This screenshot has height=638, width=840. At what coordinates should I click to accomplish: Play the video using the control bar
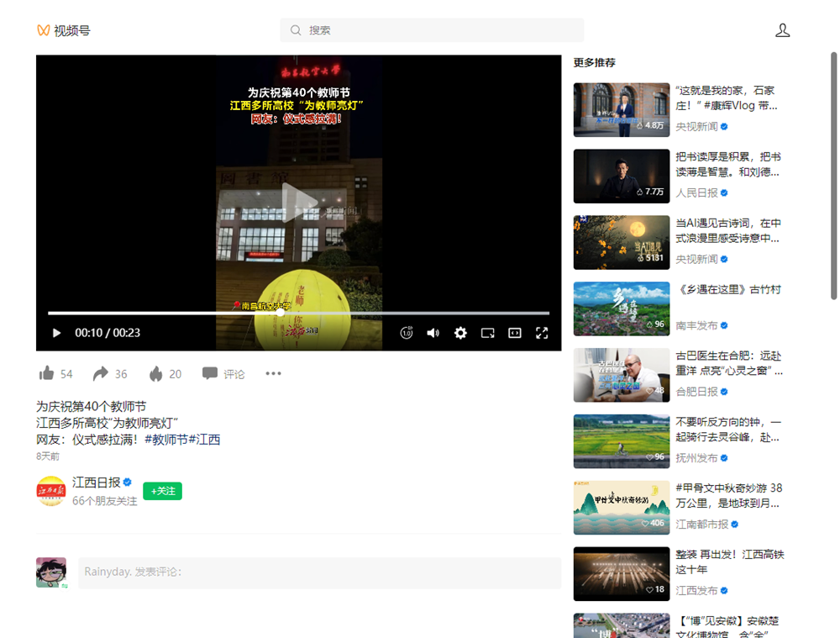click(x=57, y=333)
